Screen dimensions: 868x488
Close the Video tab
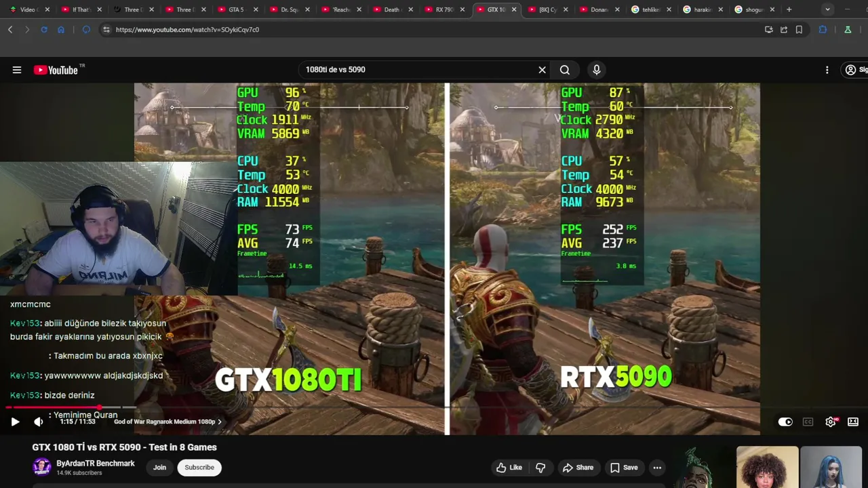tap(47, 9)
